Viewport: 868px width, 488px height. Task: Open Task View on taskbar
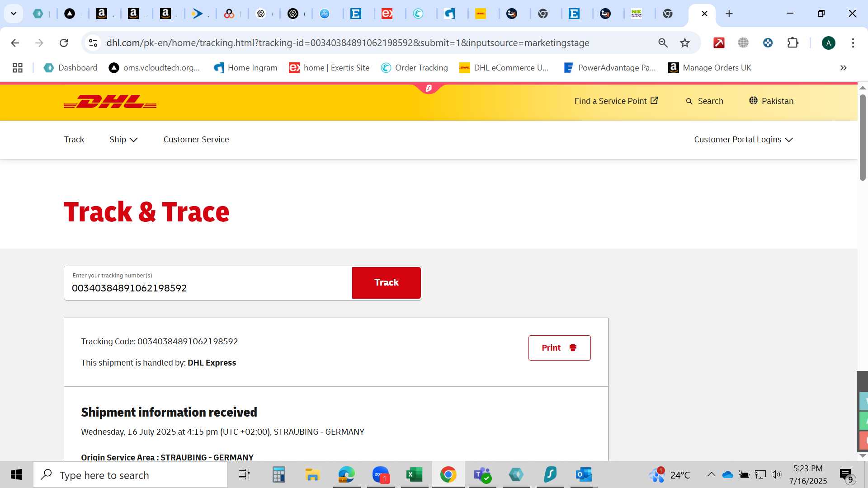pyautogui.click(x=244, y=475)
